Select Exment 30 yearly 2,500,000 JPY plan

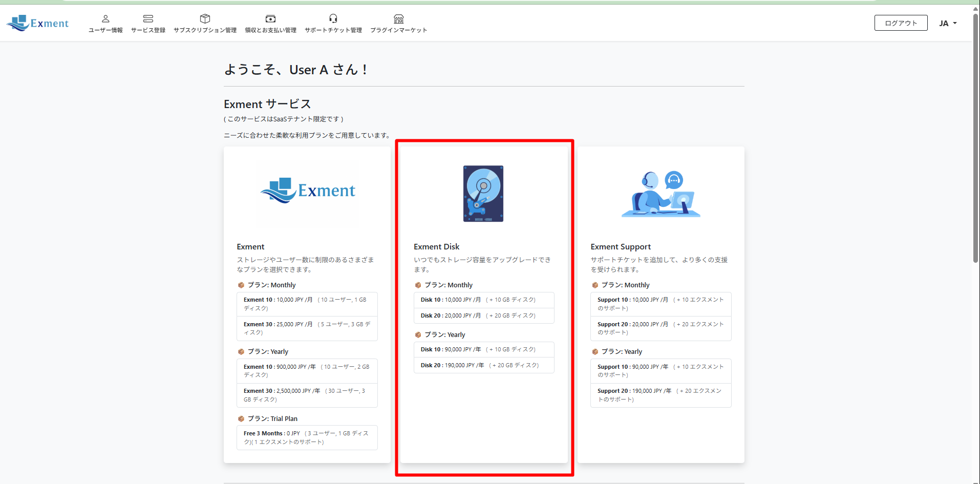307,395
